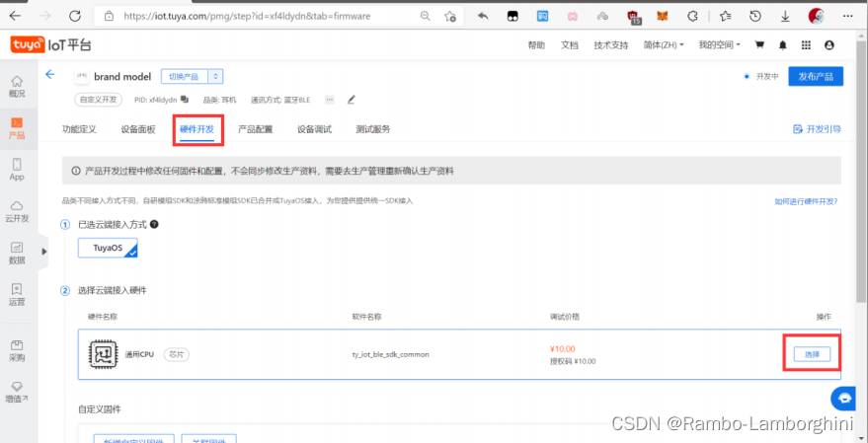
Task: Switch to the 测试服务 tab
Action: pos(373,129)
